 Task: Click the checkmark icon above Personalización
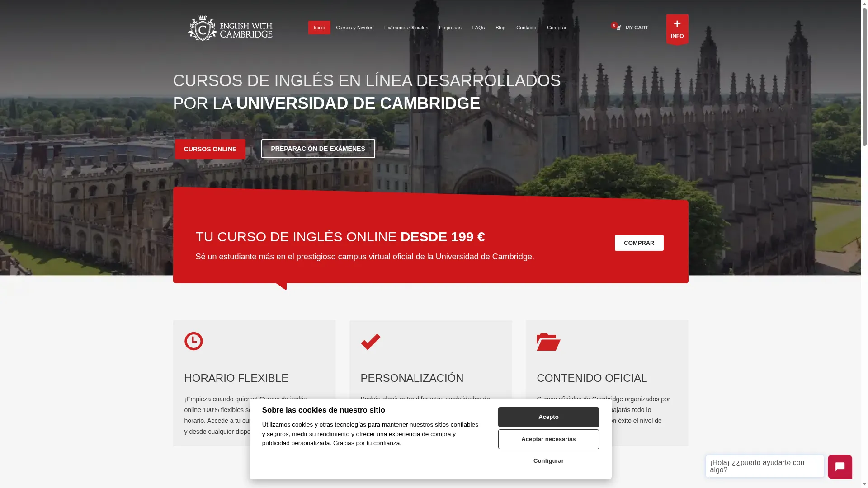click(371, 342)
